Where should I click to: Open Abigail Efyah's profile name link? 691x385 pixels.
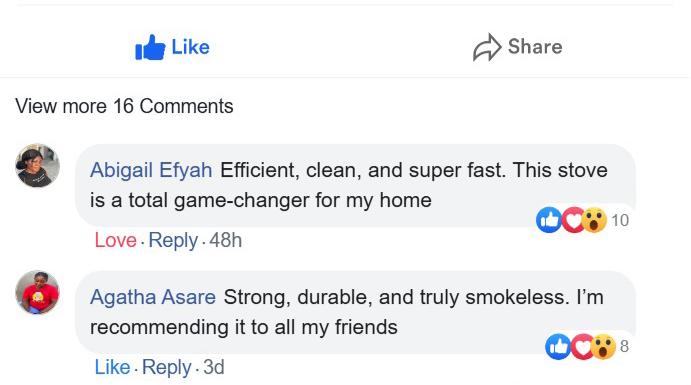[x=151, y=170]
